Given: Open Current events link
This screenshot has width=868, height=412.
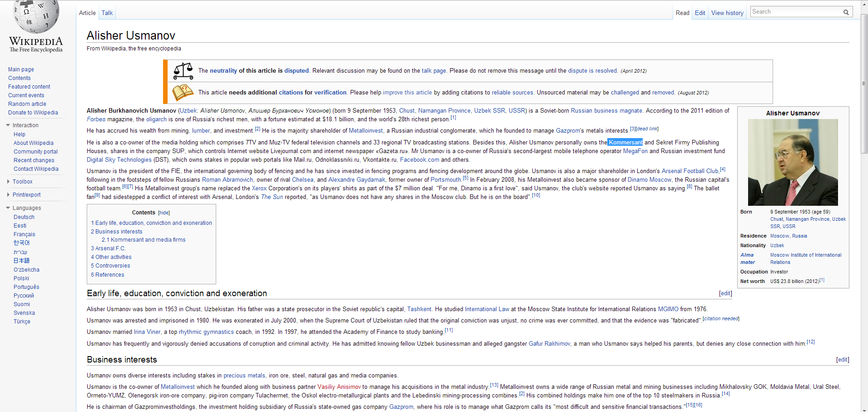Looking at the screenshot, I should click(x=26, y=95).
